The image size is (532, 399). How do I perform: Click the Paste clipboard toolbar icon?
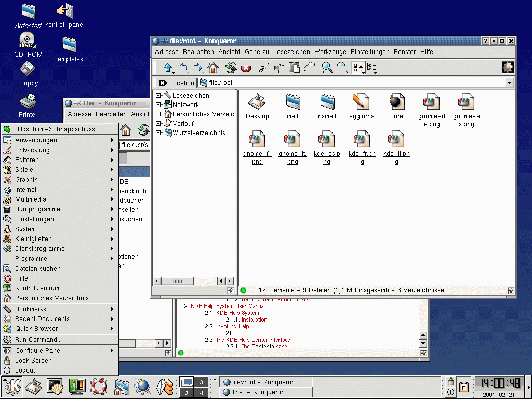tap(294, 68)
